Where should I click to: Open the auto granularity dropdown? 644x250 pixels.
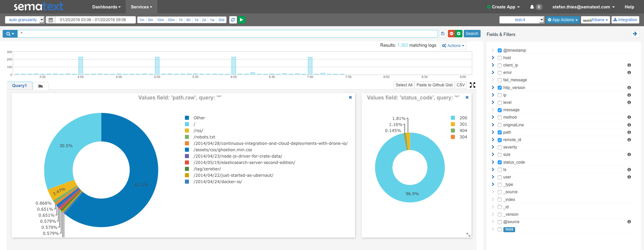click(25, 20)
